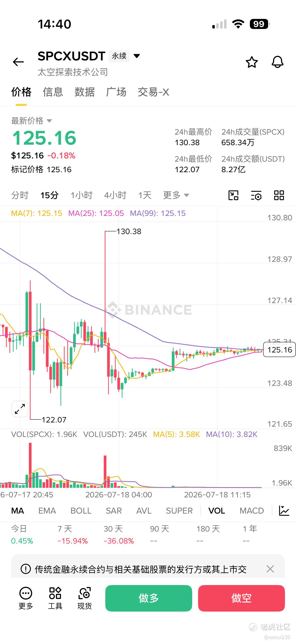Open chart drawing tools icon
Viewport: 296px width, 644px height.
click(x=233, y=195)
